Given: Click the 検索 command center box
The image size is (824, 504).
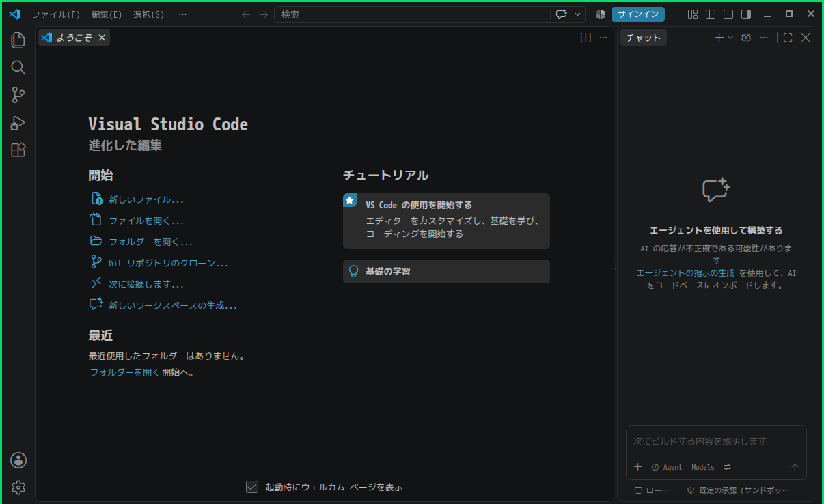Looking at the screenshot, I should pos(412,14).
